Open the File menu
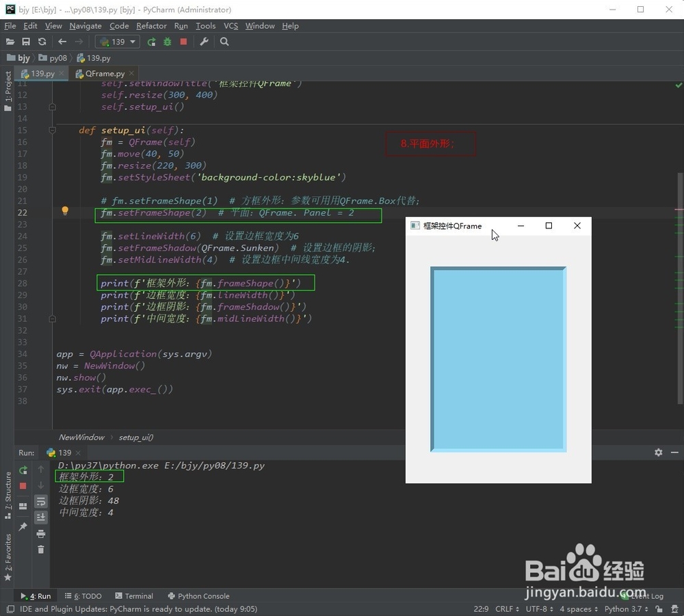The width and height of the screenshot is (684, 616). coord(10,26)
